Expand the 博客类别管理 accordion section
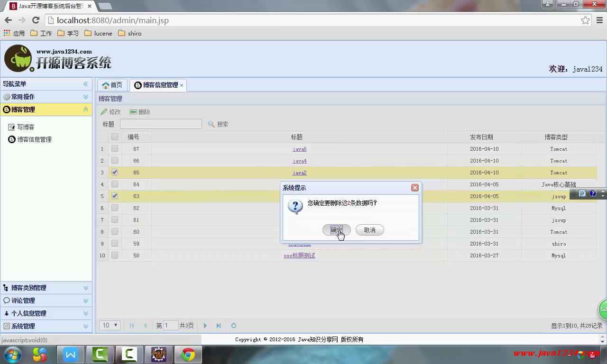 (46, 288)
